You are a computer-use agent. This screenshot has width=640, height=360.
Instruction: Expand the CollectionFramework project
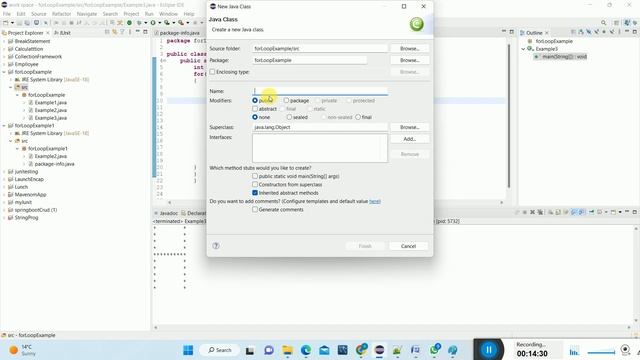pyautogui.click(x=4, y=57)
